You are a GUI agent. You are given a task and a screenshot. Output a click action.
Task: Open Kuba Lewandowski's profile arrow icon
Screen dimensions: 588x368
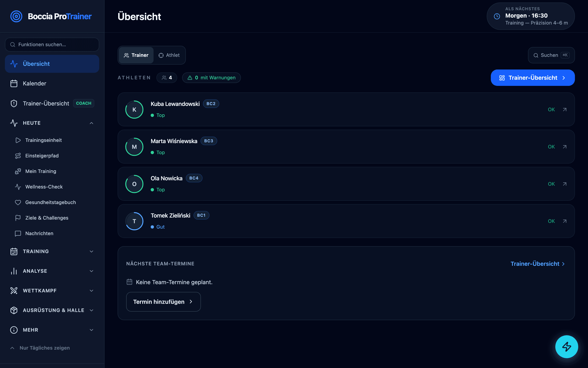pyautogui.click(x=565, y=110)
